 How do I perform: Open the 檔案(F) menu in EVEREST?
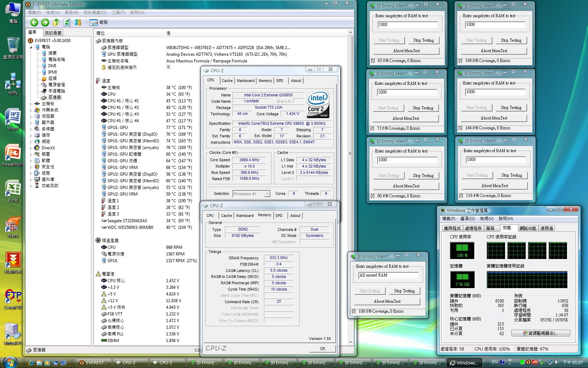click(x=34, y=13)
